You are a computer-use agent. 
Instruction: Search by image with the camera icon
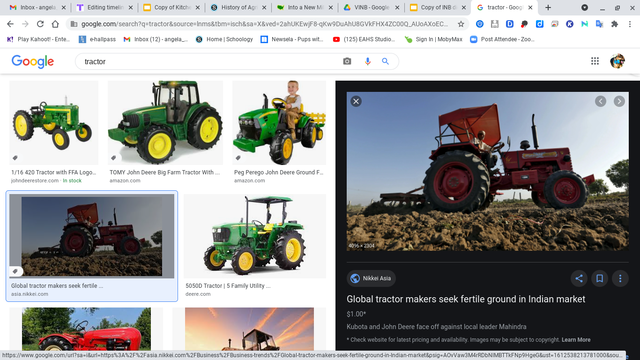347,61
